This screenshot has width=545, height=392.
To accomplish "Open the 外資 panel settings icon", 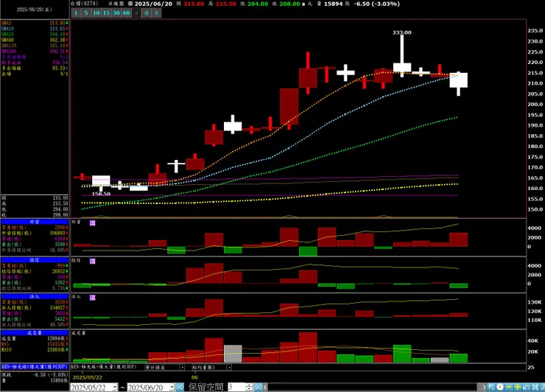I will (93, 223).
